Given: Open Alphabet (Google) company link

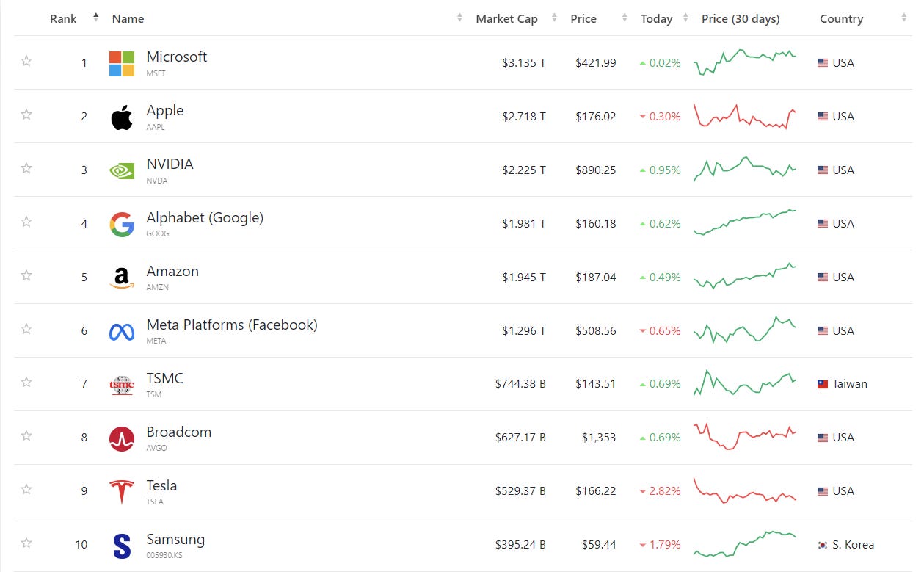Looking at the screenshot, I should coord(205,217).
